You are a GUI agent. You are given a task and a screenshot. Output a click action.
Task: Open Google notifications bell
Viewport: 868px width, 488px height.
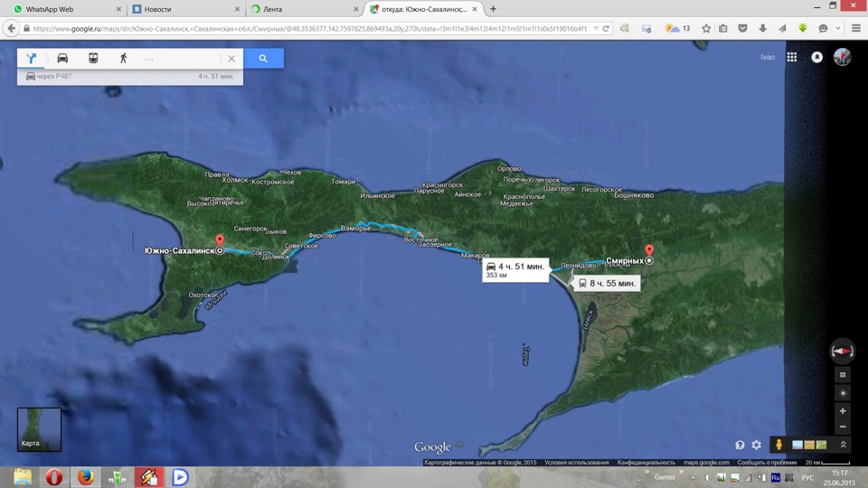(817, 57)
